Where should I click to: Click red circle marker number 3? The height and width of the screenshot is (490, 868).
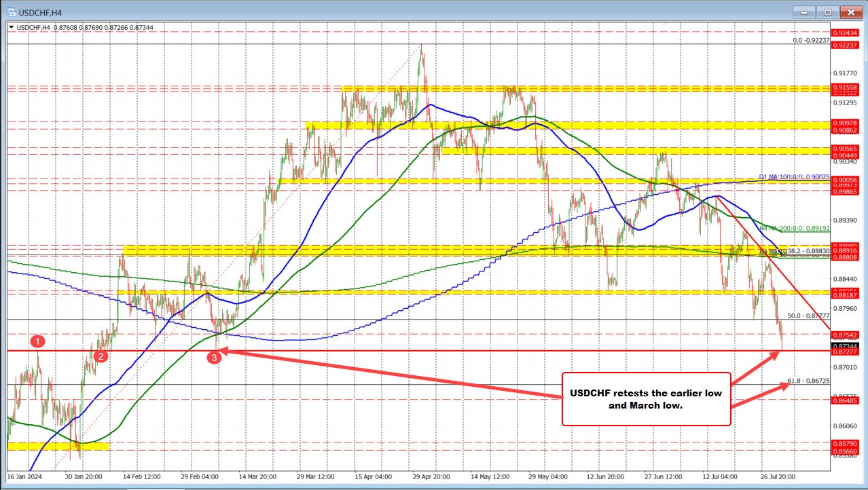click(215, 358)
